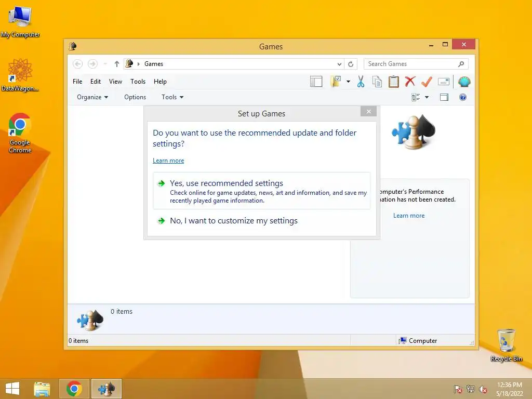Expand the arrow beside the folder options icon
Screen dimensions: 532x399
coord(348,82)
